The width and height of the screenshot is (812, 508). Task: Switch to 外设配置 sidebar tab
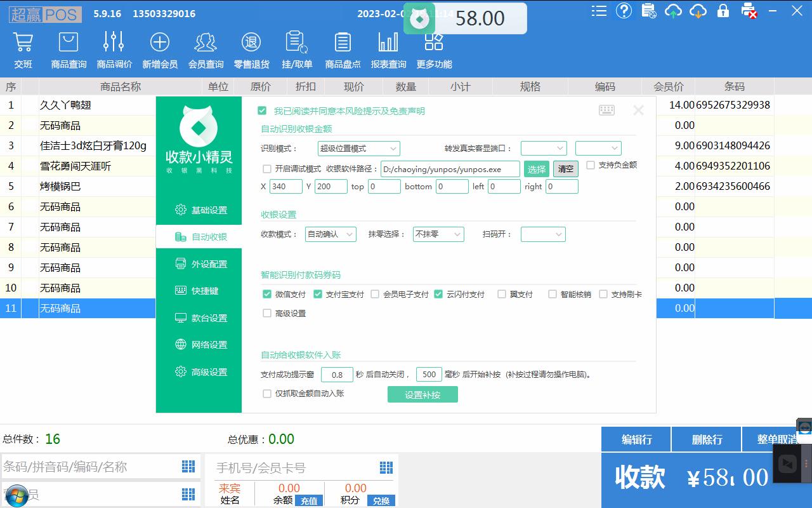coord(200,264)
